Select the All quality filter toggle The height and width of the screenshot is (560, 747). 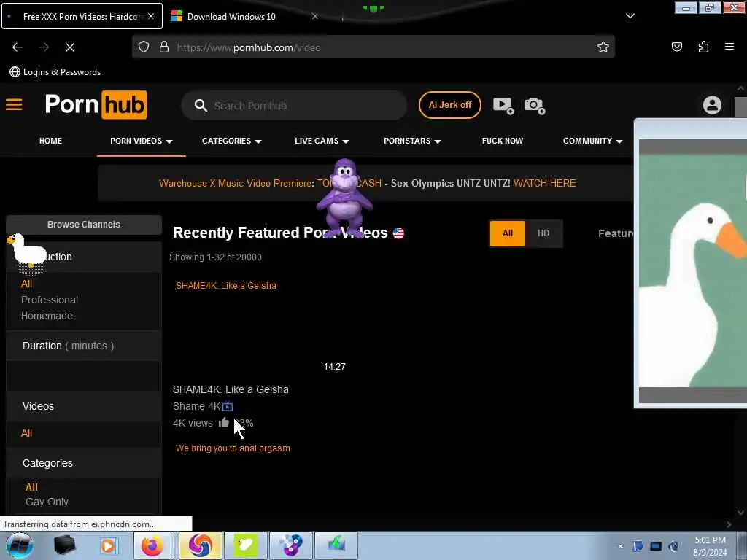508,233
